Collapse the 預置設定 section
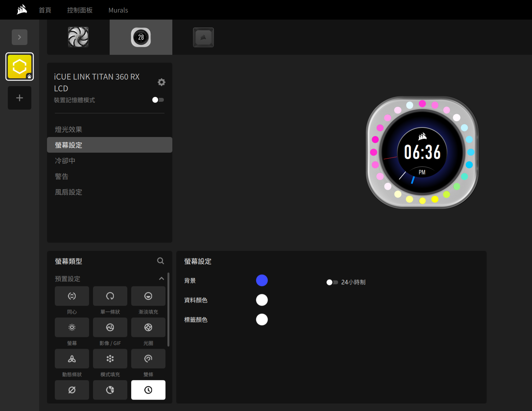532x411 pixels. click(x=161, y=279)
